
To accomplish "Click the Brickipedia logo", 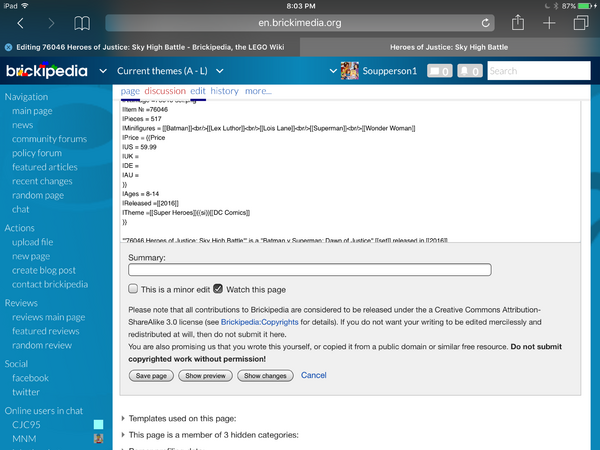I will pyautogui.click(x=47, y=70).
